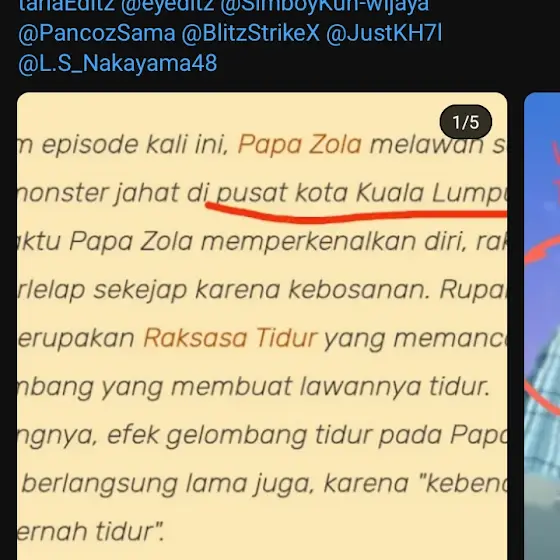Click the orange "Papa Zola" text in image
The width and height of the screenshot is (560, 560).
click(x=300, y=145)
